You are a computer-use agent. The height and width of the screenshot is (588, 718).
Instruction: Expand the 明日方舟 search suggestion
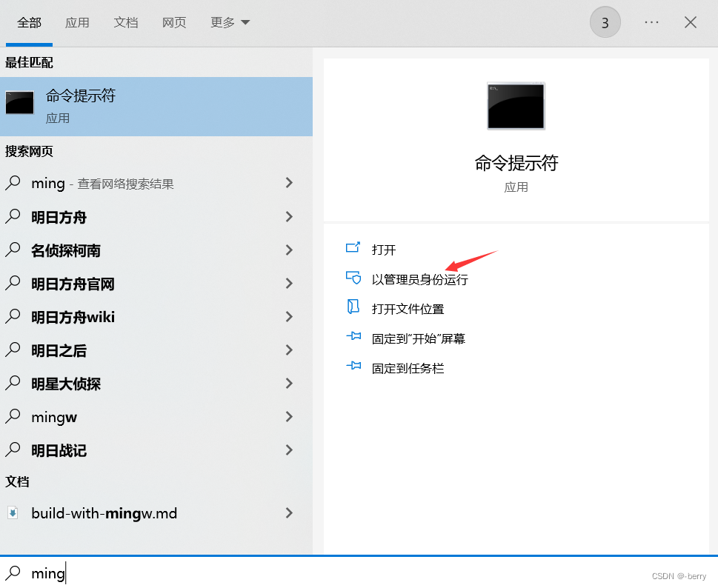[x=289, y=217]
